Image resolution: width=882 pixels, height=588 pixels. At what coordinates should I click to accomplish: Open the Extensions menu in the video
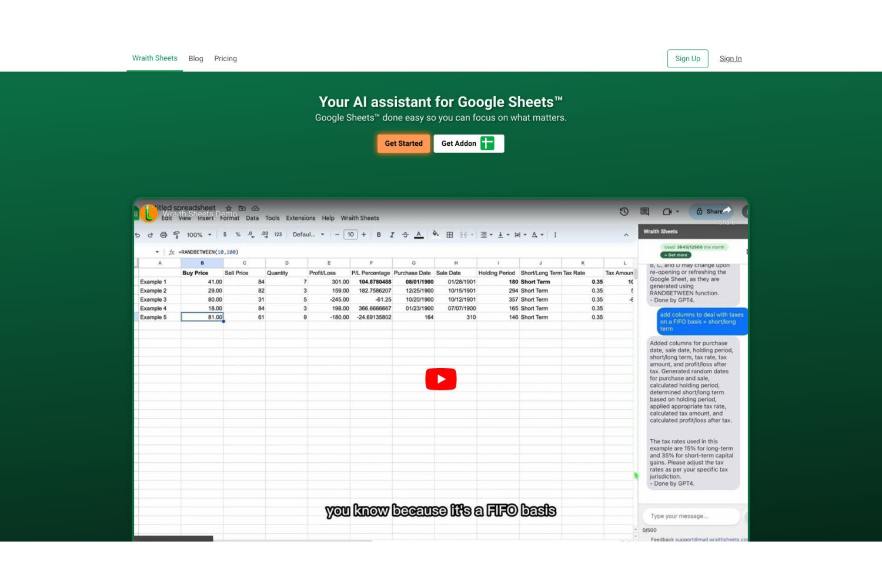tap(300, 218)
